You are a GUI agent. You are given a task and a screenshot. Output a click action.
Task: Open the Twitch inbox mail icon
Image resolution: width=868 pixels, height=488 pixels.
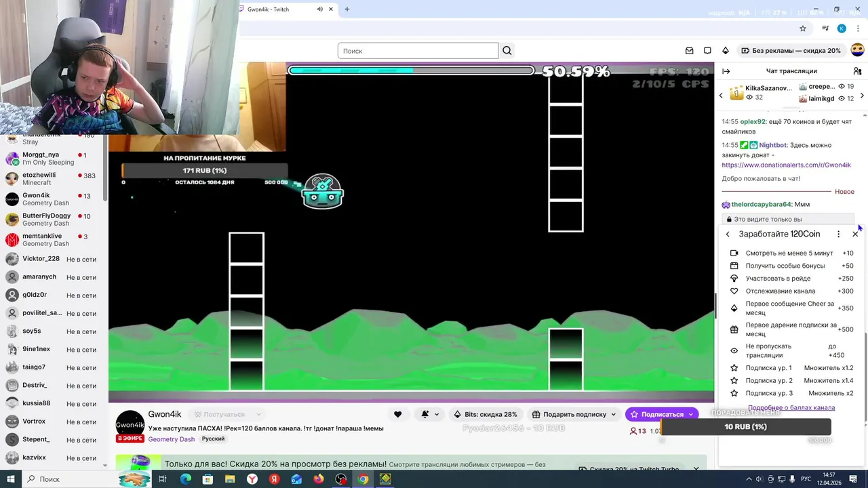pyautogui.click(x=690, y=51)
